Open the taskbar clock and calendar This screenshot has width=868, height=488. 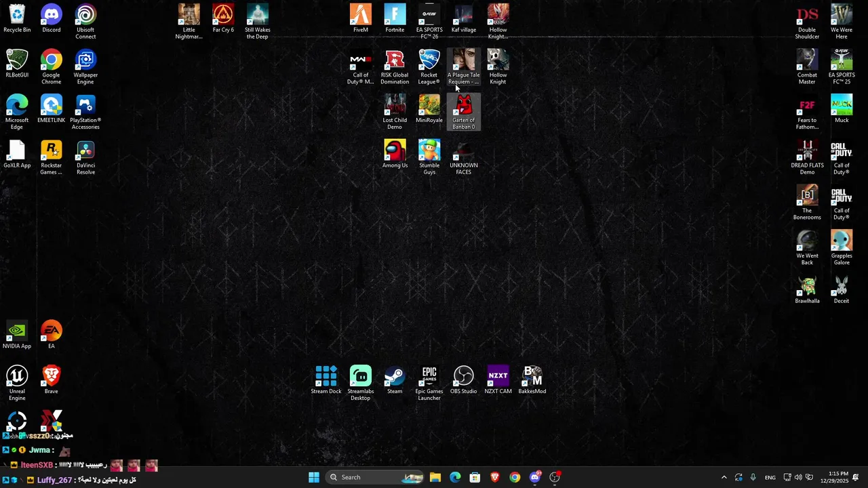pyautogui.click(x=838, y=477)
